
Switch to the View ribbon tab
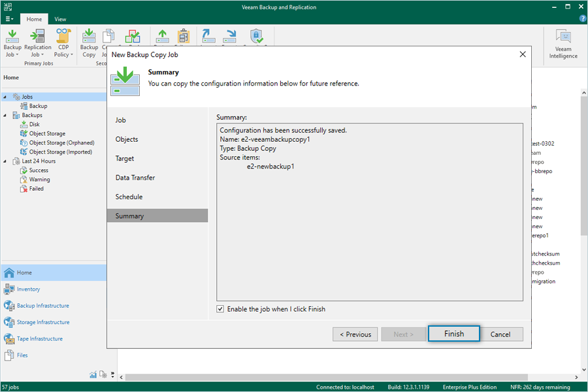point(60,19)
